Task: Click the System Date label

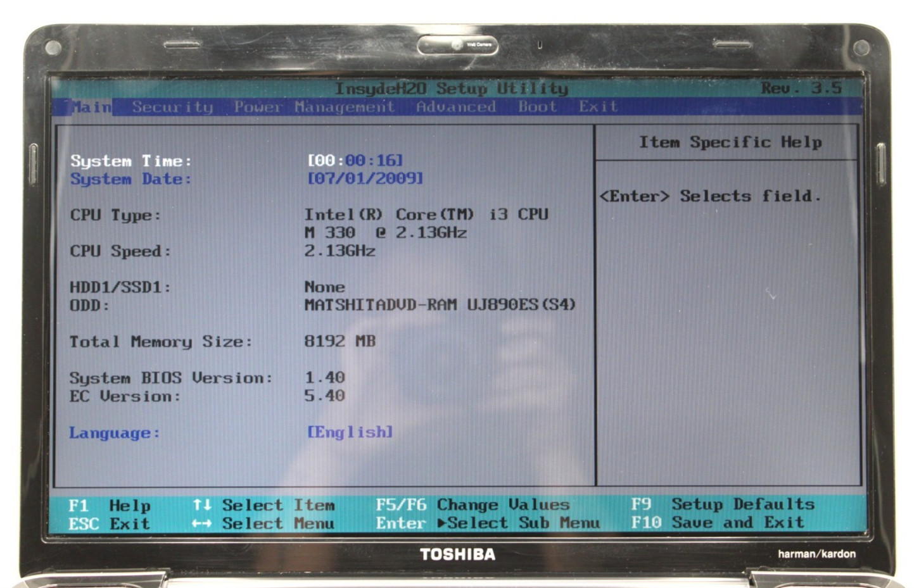Action: click(131, 179)
